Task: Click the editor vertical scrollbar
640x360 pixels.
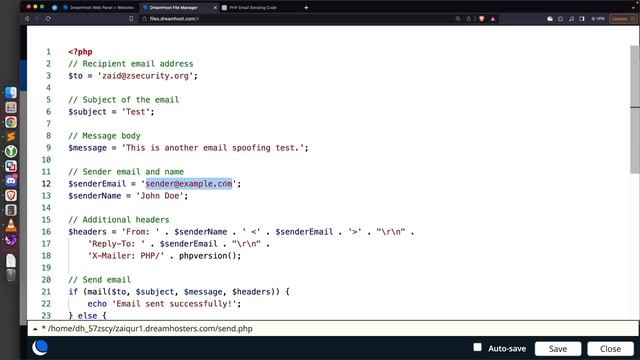Action: coord(635,109)
